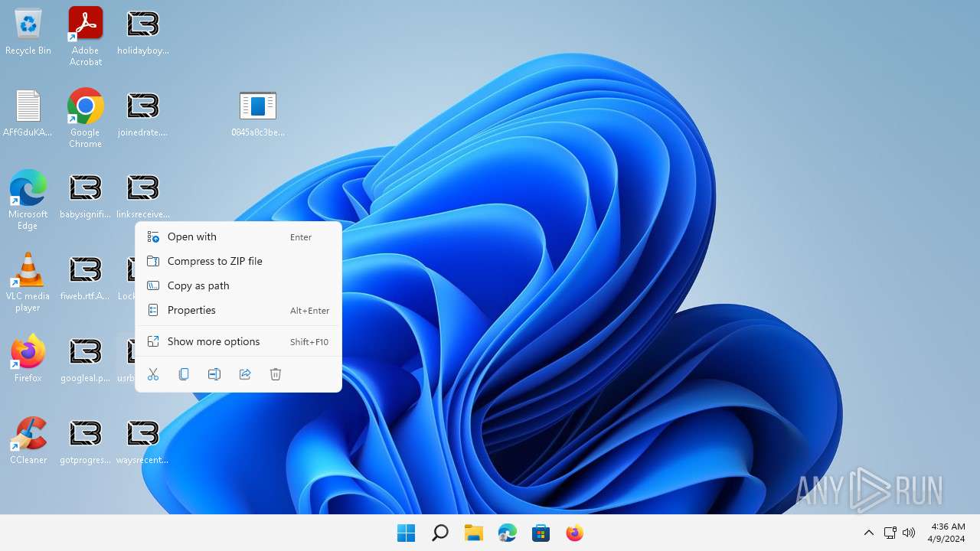Select the babysignifi desktop file
980x551 pixels.
[86, 195]
